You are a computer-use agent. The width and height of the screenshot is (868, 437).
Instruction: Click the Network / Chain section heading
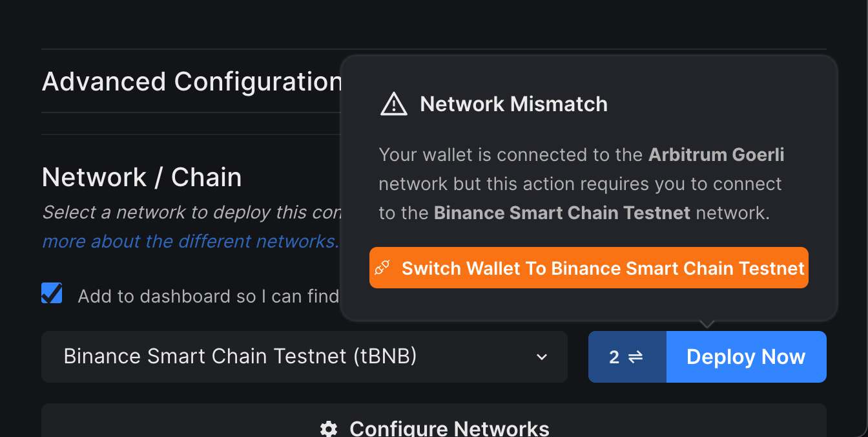(141, 176)
